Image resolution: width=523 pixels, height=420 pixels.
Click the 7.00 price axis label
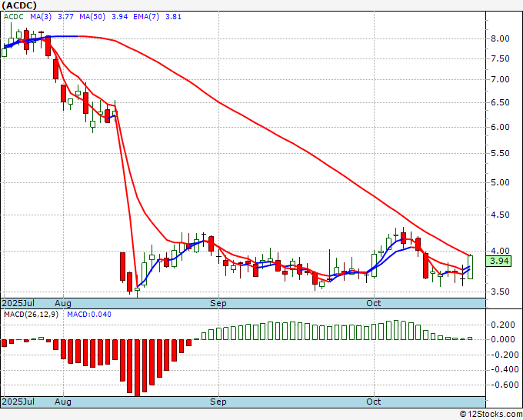(x=500, y=79)
